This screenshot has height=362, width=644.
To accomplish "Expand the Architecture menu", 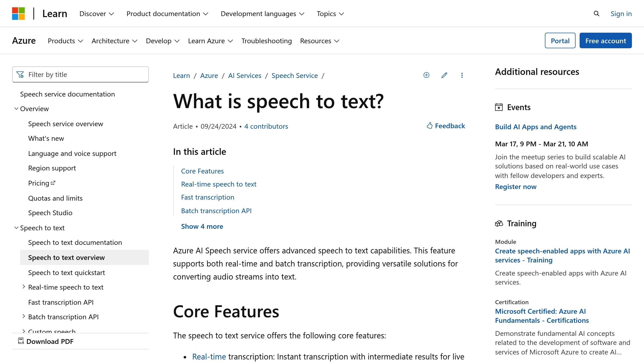I will click(x=114, y=41).
